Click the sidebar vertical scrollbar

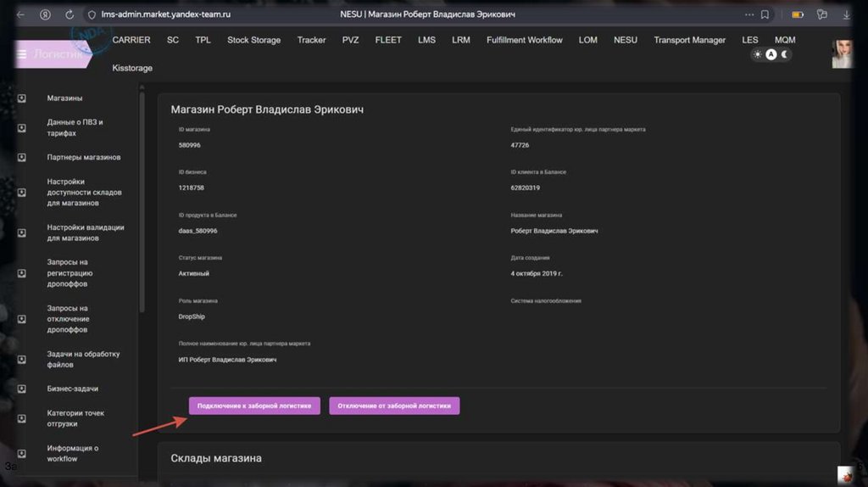(142, 201)
